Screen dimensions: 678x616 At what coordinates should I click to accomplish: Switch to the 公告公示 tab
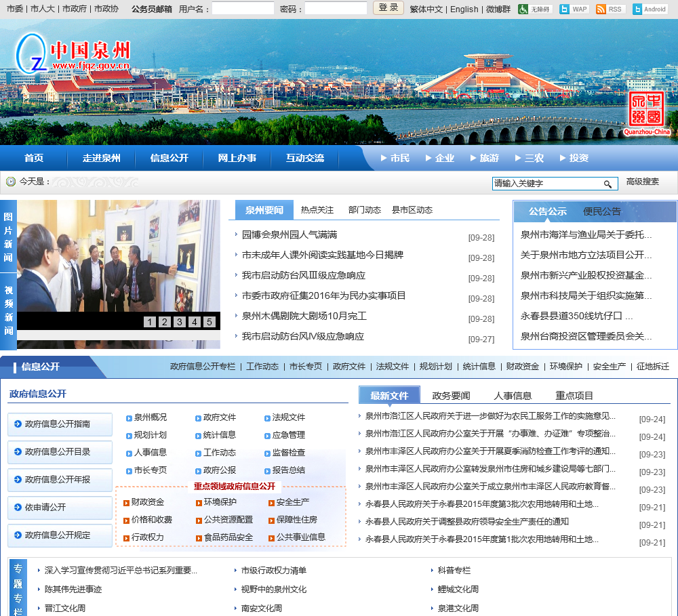click(x=547, y=211)
